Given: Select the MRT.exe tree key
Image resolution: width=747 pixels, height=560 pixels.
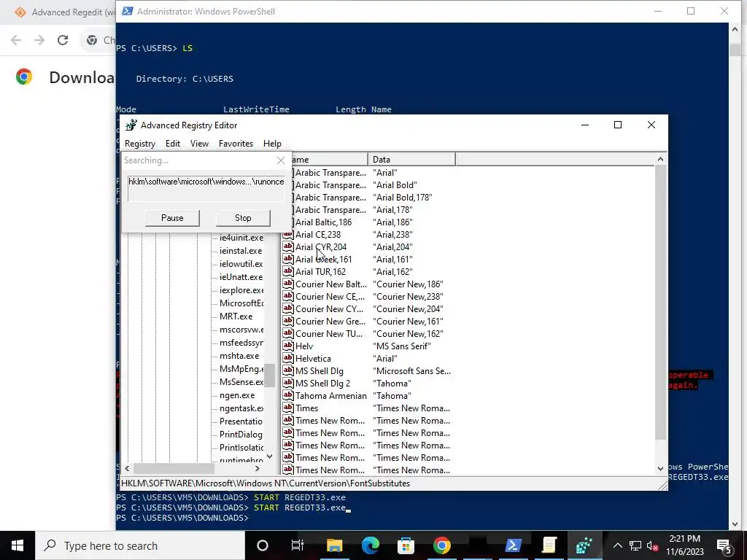Looking at the screenshot, I should click(x=236, y=316).
